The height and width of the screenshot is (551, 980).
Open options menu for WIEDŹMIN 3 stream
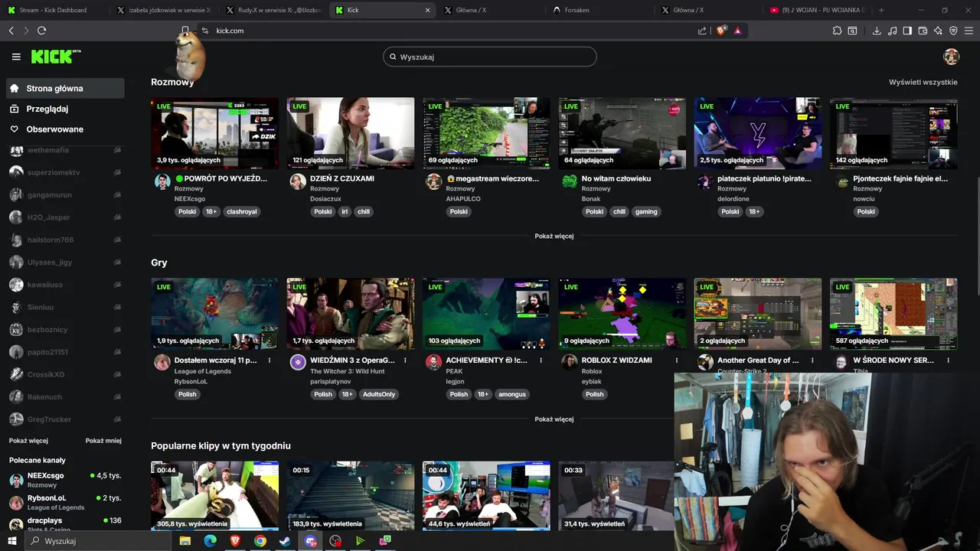point(405,360)
